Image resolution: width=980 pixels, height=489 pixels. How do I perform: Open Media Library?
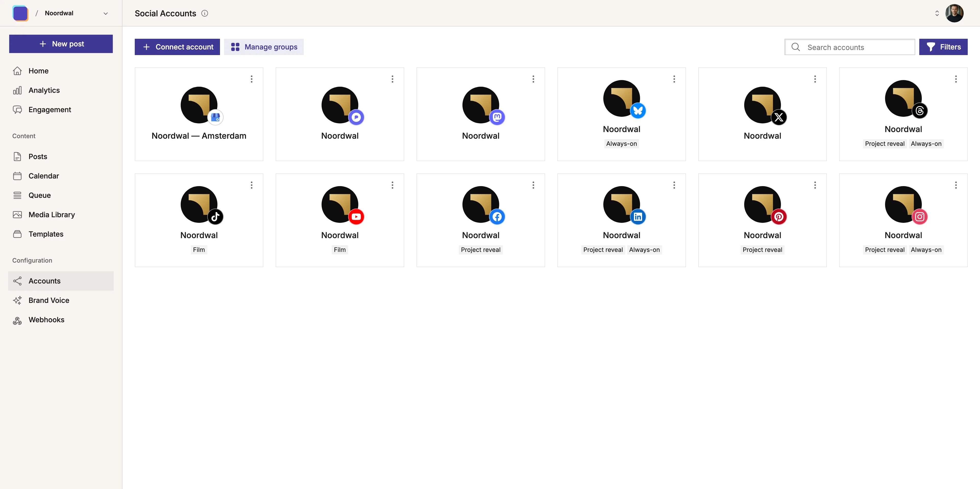click(x=61, y=215)
